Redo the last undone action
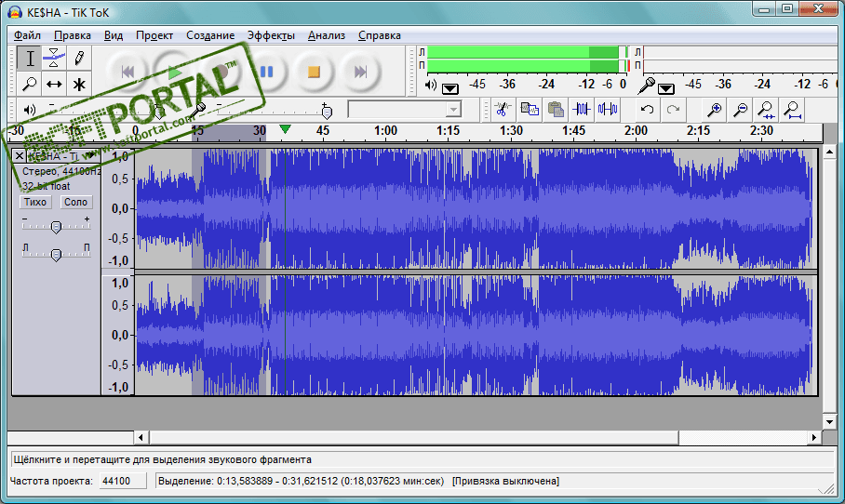The width and height of the screenshot is (845, 504). click(x=673, y=110)
